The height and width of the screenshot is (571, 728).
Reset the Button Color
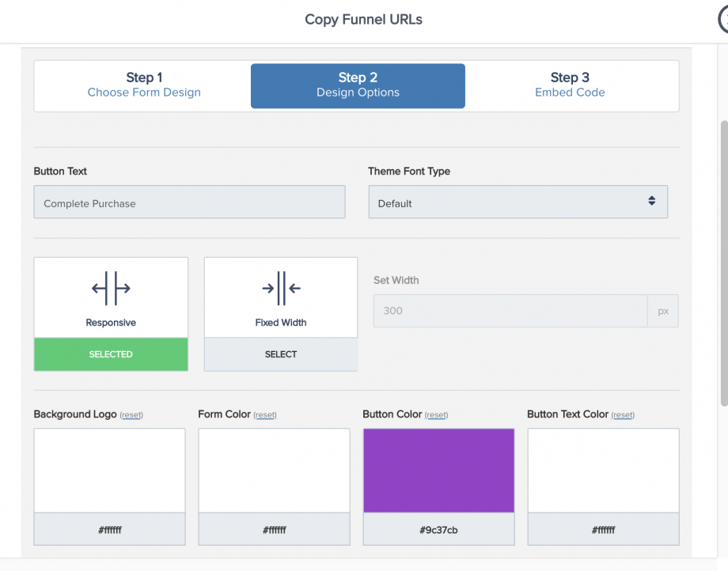[x=437, y=415]
